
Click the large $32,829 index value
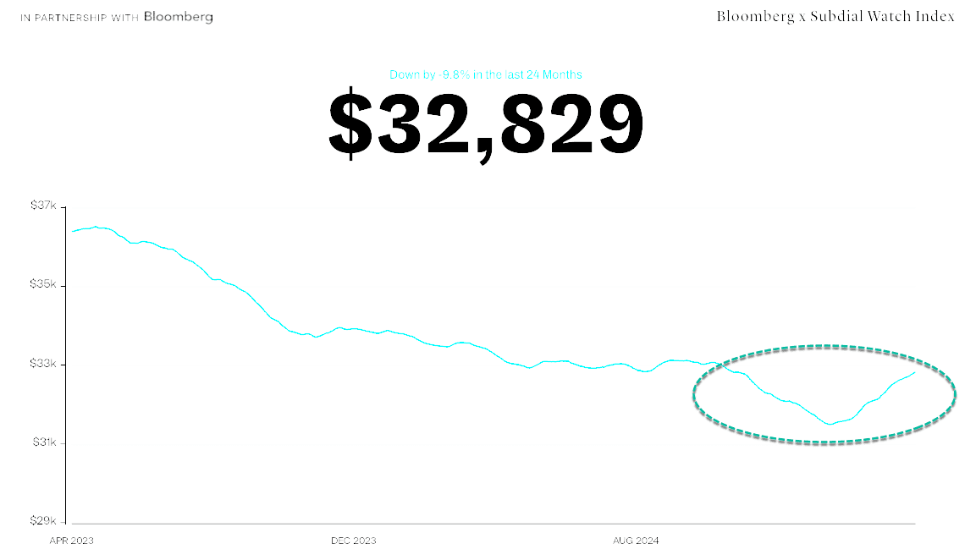point(486,125)
